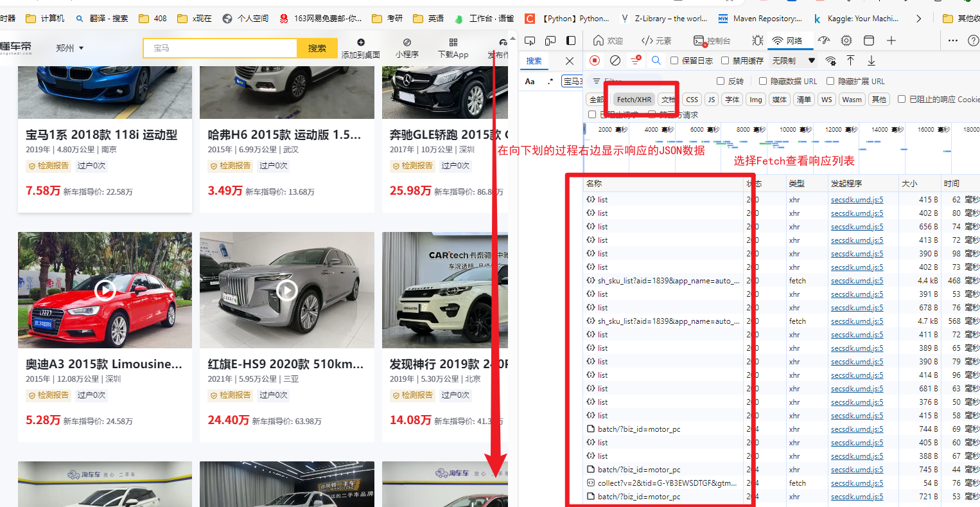Image resolution: width=980 pixels, height=507 pixels.
Task: Toggle regex .* option in search
Action: pyautogui.click(x=550, y=81)
